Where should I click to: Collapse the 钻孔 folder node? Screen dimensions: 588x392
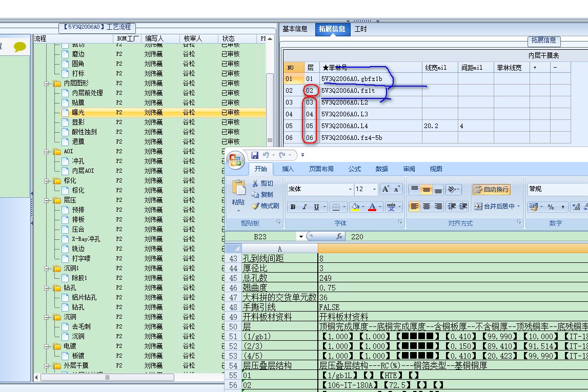click(x=47, y=288)
